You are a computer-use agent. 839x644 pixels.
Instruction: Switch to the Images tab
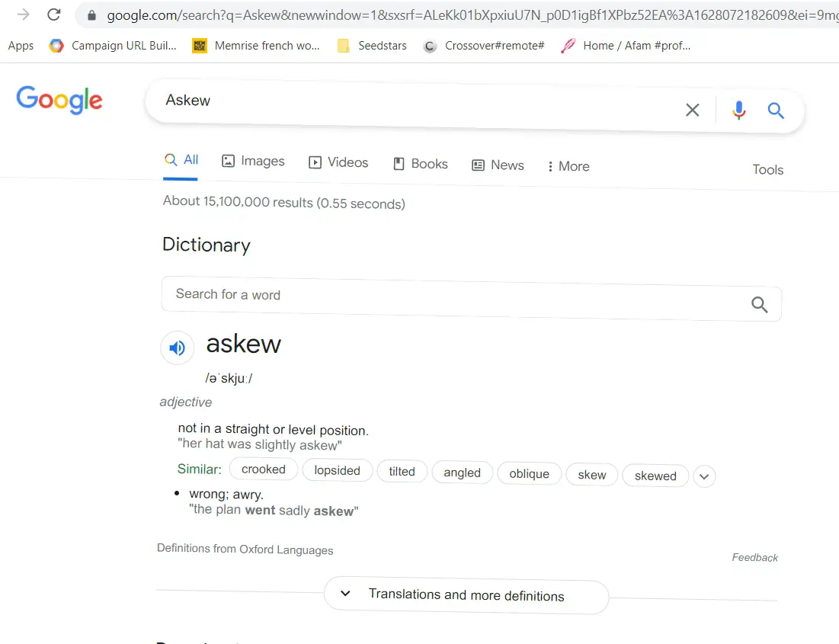point(253,161)
